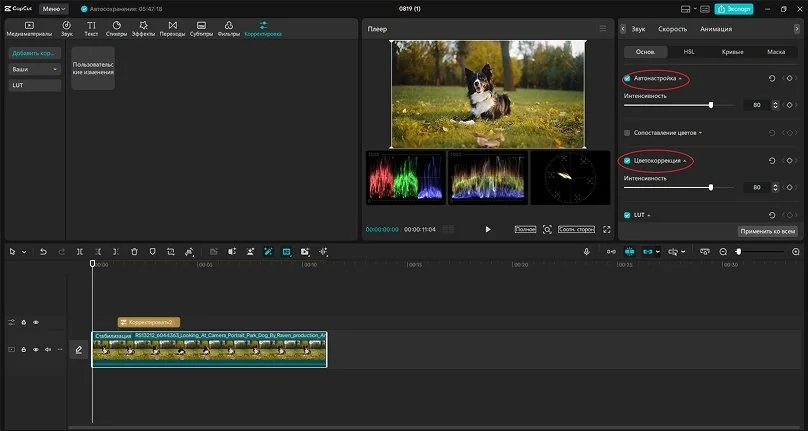Screen dimensions: 808x431
Task: Open the Фильтры filters tab
Action: (x=229, y=29)
